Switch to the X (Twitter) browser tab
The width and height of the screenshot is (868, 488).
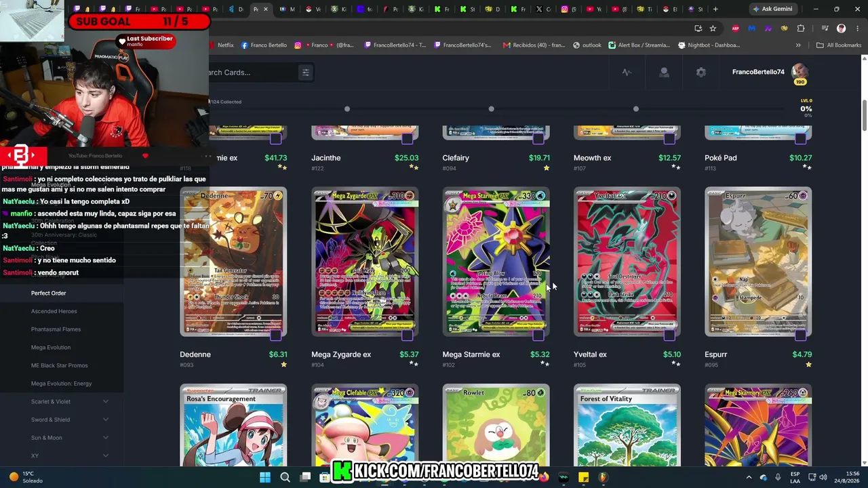[x=542, y=9]
